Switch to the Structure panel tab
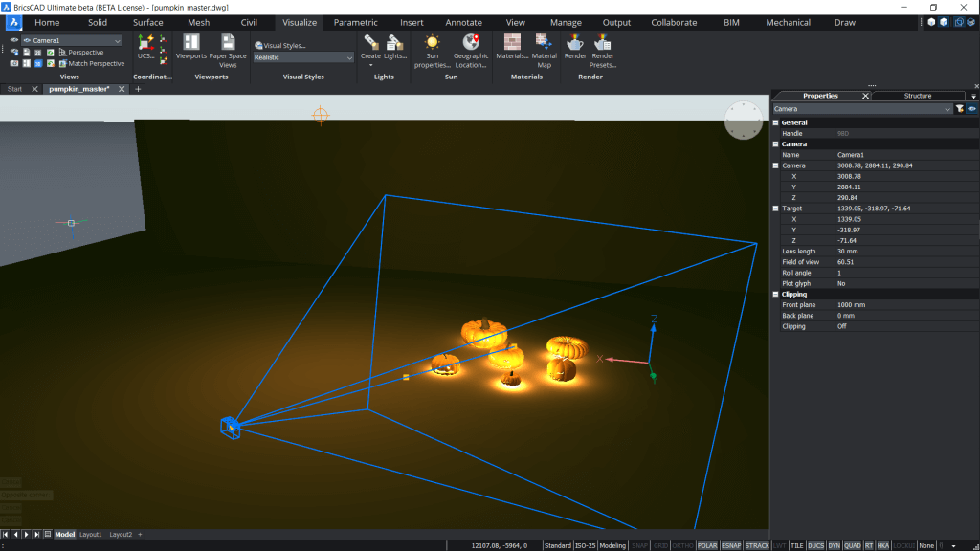980x551 pixels. coord(918,96)
